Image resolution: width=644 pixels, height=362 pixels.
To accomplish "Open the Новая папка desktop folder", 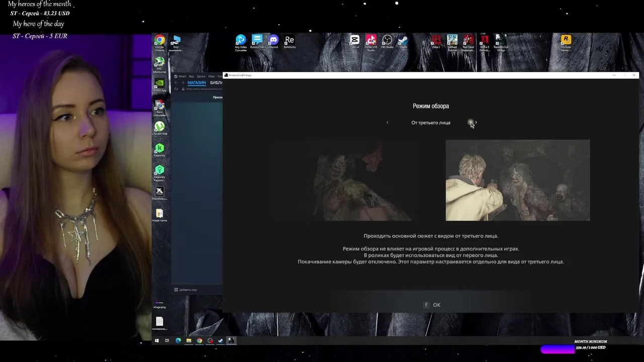I will tap(159, 216).
